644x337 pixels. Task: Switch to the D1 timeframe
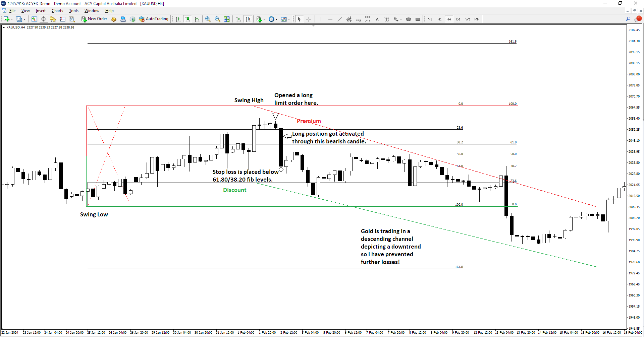pos(458,19)
